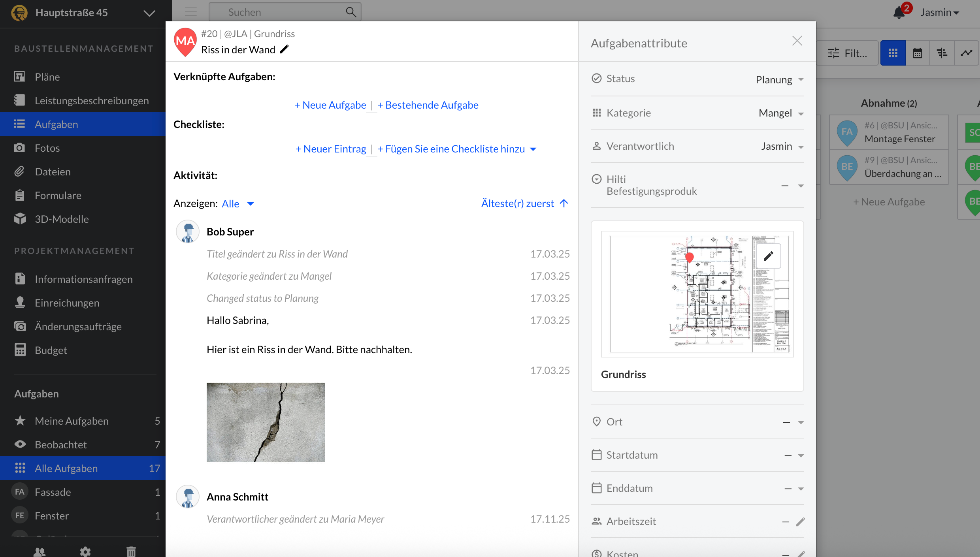Activate the grid board view button
The image size is (980, 557).
pos(893,53)
